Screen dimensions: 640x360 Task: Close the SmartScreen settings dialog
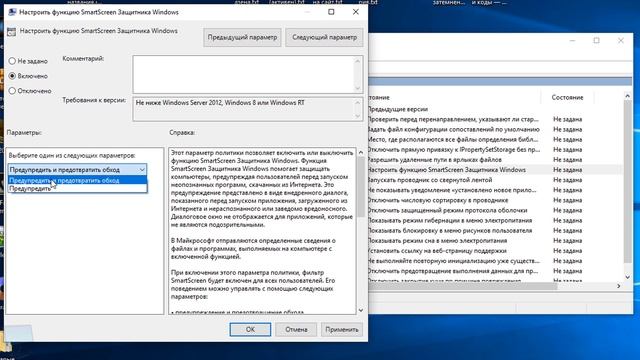pos(356,12)
